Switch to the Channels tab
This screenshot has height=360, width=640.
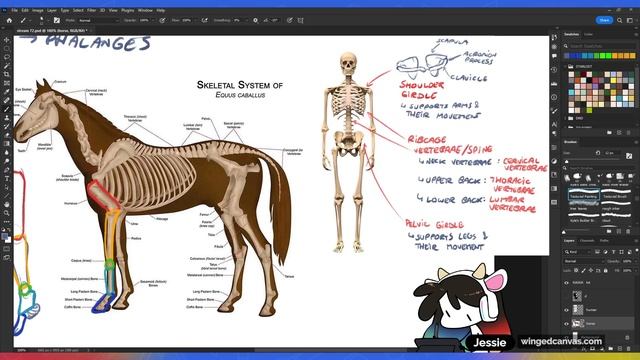pyautogui.click(x=587, y=241)
